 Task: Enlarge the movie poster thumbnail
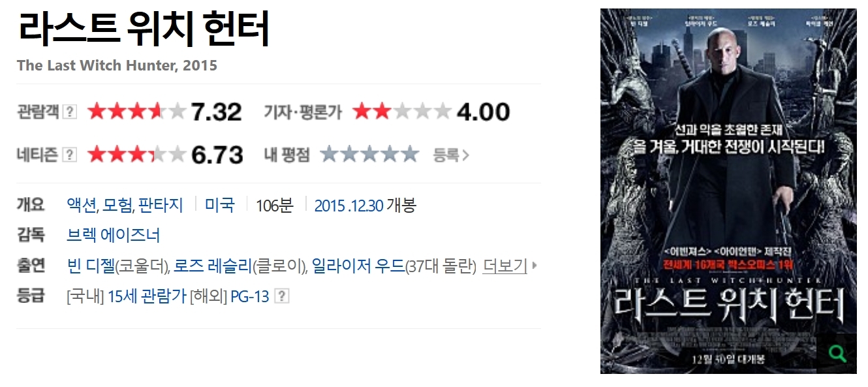(x=728, y=191)
